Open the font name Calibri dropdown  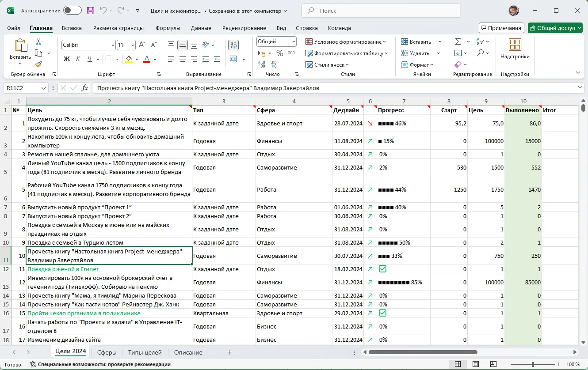[113, 45]
